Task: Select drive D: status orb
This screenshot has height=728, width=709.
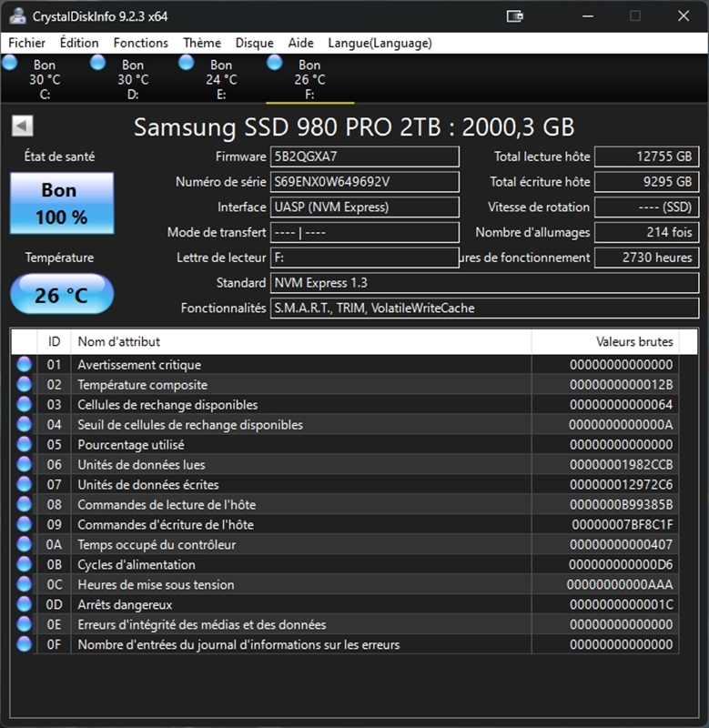Action: (x=98, y=63)
